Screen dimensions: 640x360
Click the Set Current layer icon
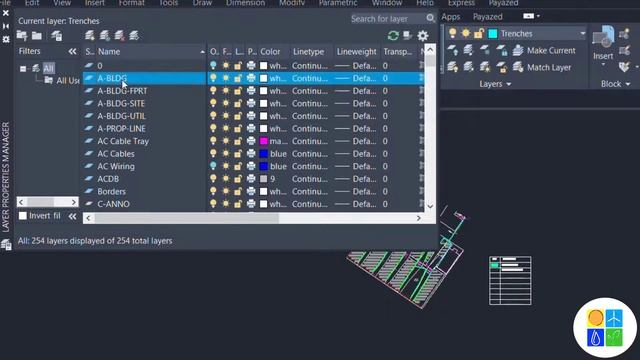(x=134, y=36)
